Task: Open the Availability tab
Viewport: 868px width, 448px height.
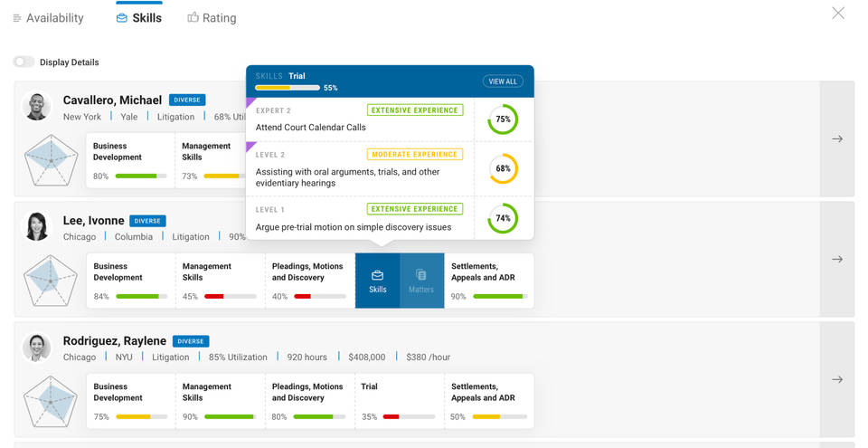Action: pyautogui.click(x=48, y=18)
